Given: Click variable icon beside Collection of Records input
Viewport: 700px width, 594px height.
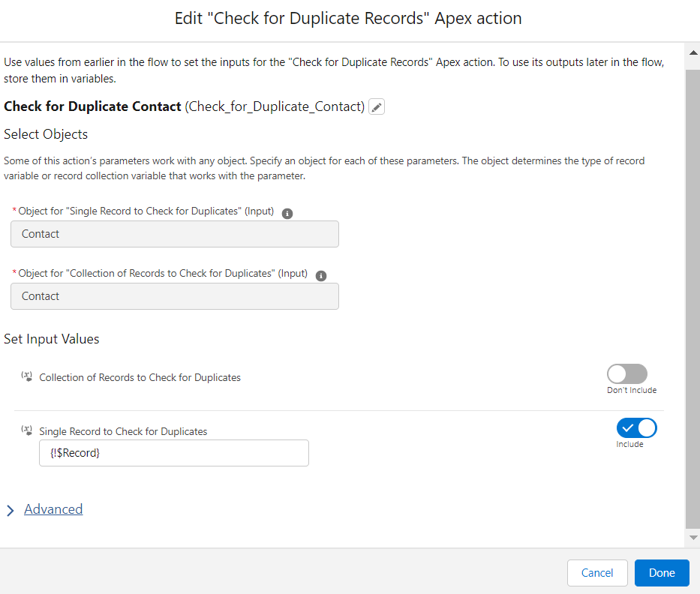Looking at the screenshot, I should (27, 376).
